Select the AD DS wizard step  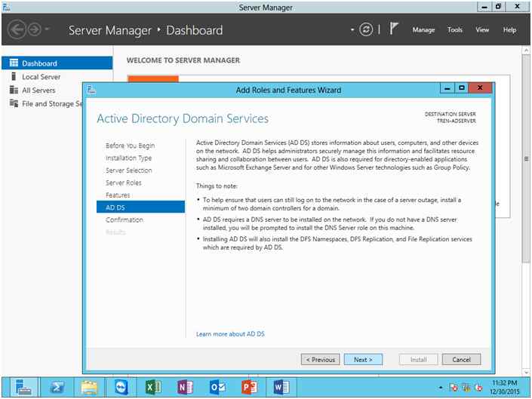pos(140,207)
